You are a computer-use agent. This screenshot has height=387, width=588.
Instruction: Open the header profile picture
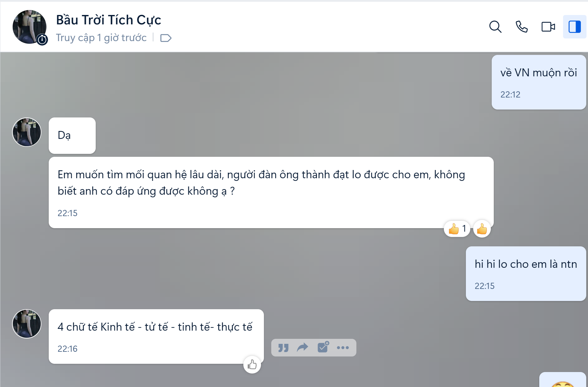pos(29,27)
